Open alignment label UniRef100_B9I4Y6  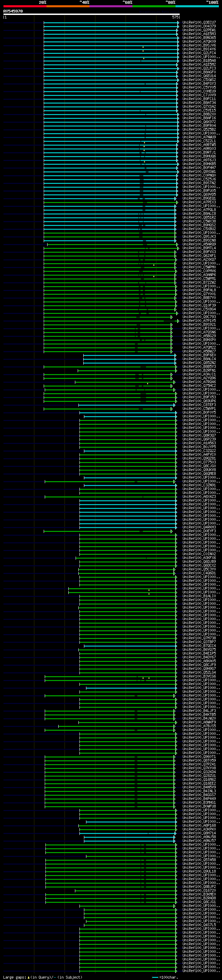tap(199, 49)
